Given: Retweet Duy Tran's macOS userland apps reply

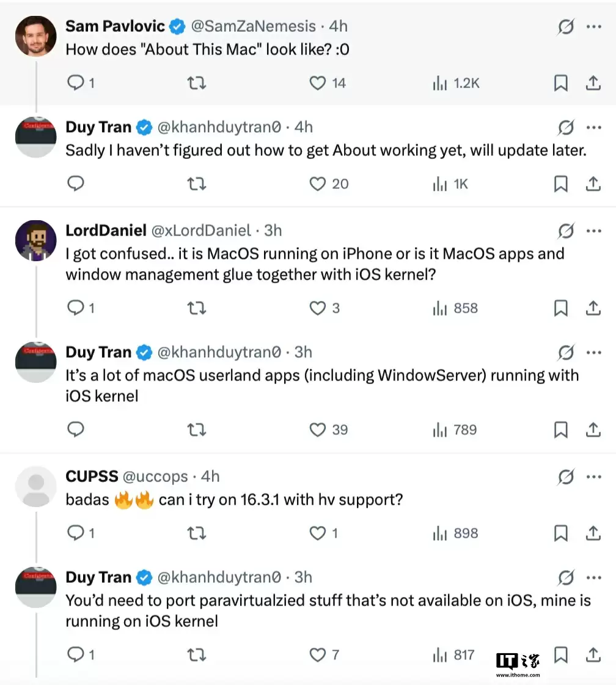Looking at the screenshot, I should click(x=196, y=430).
